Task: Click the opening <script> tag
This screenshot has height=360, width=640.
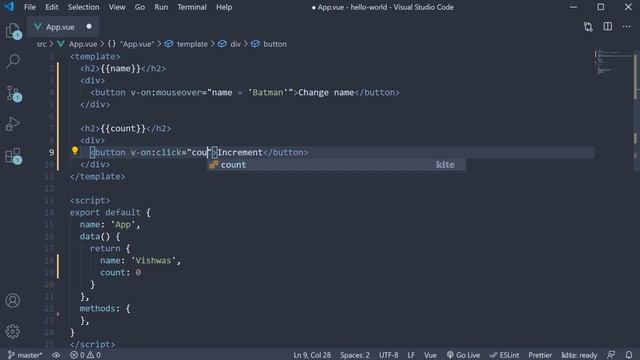Action: tap(90, 200)
